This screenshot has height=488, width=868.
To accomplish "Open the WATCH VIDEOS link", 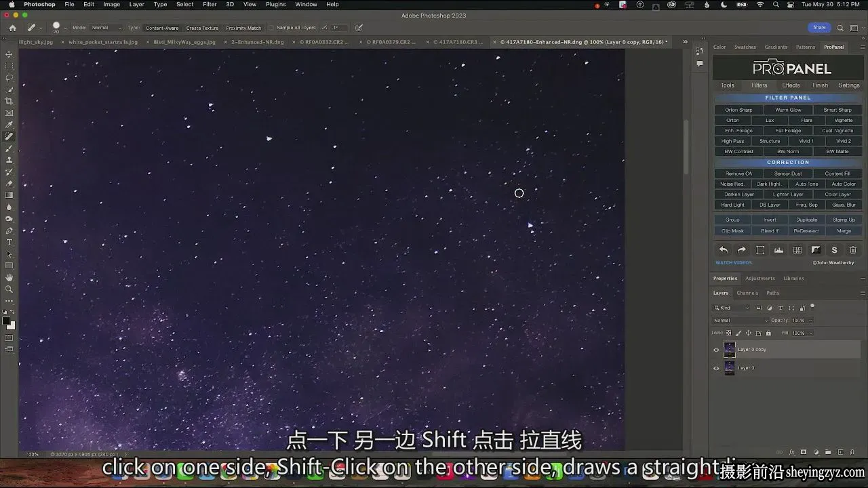I will point(734,262).
